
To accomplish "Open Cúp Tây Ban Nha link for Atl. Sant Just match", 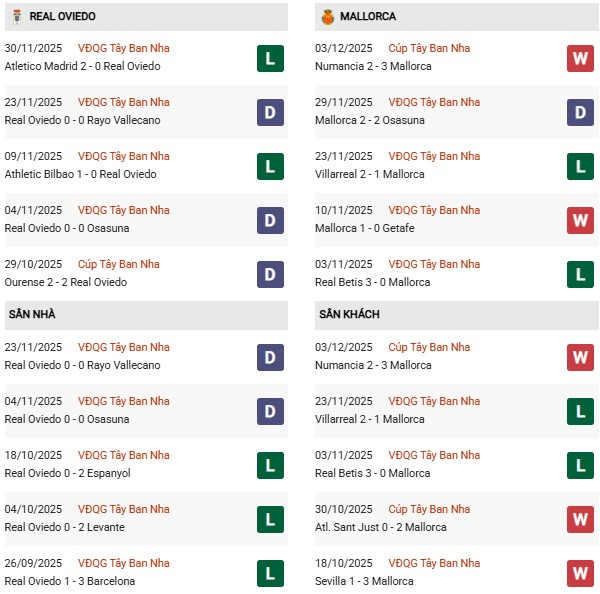I will [429, 509].
